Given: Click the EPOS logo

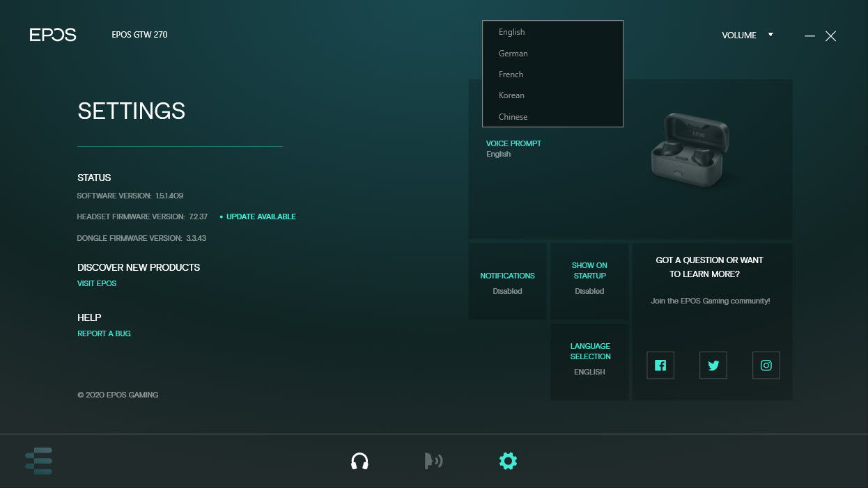Looking at the screenshot, I should pyautogui.click(x=53, y=35).
